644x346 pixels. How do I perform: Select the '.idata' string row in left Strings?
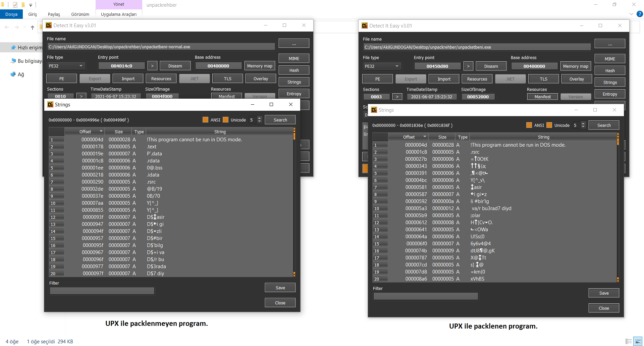click(x=171, y=175)
